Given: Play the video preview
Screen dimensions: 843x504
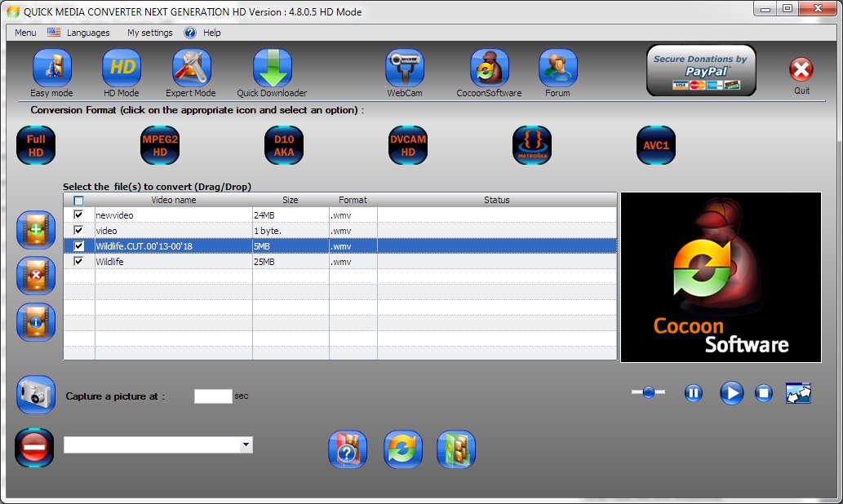Looking at the screenshot, I should (x=732, y=393).
